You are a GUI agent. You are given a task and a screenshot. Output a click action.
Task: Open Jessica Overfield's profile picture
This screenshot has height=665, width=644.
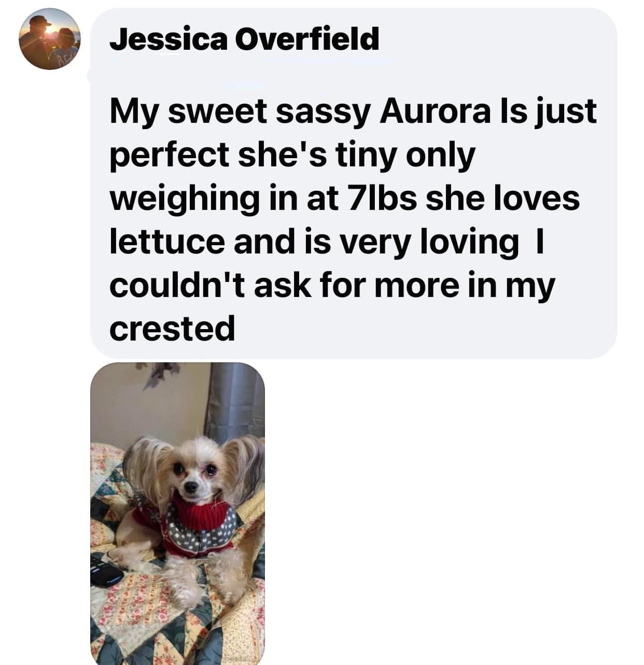tap(50, 39)
